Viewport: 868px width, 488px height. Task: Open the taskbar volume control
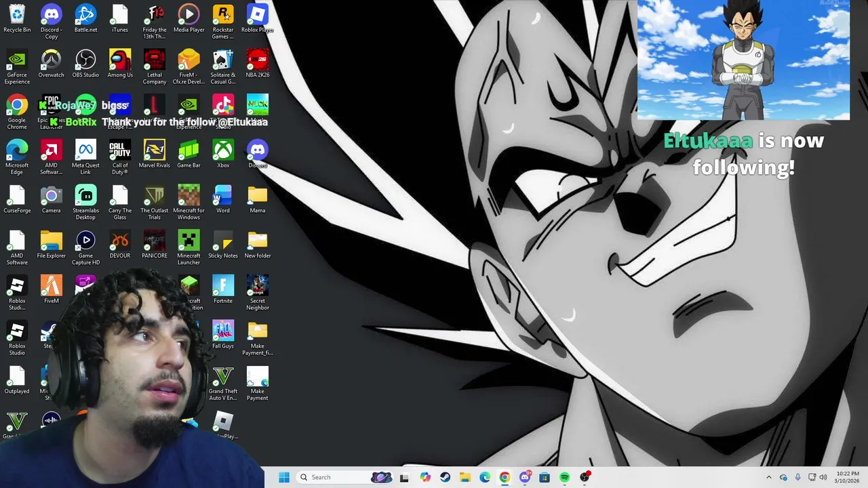[x=823, y=477]
